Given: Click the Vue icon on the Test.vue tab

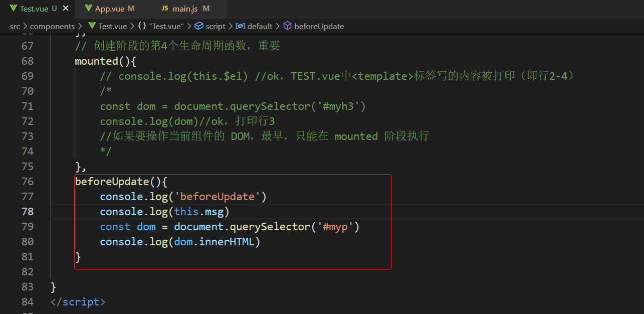Looking at the screenshot, I should (14, 9).
